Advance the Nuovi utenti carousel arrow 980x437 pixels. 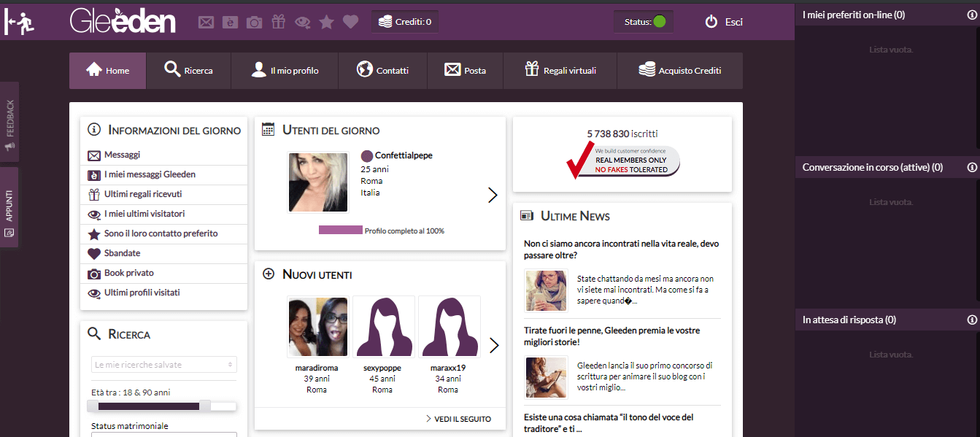(x=494, y=345)
